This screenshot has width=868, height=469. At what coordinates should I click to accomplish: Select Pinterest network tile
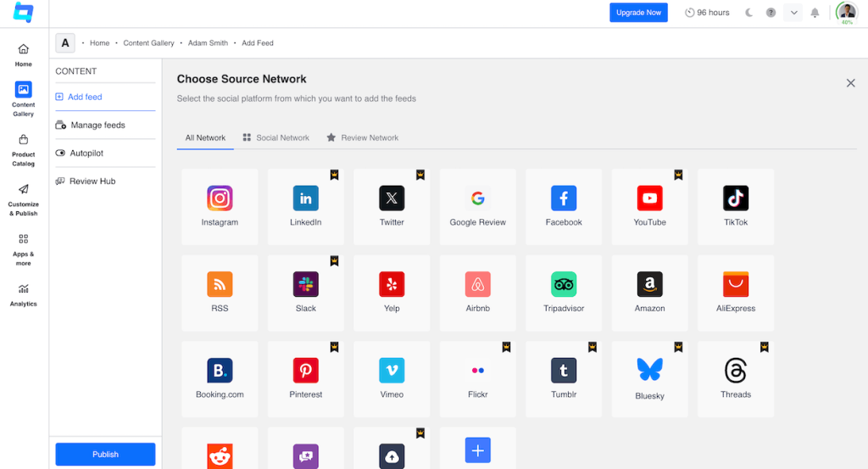tap(305, 379)
